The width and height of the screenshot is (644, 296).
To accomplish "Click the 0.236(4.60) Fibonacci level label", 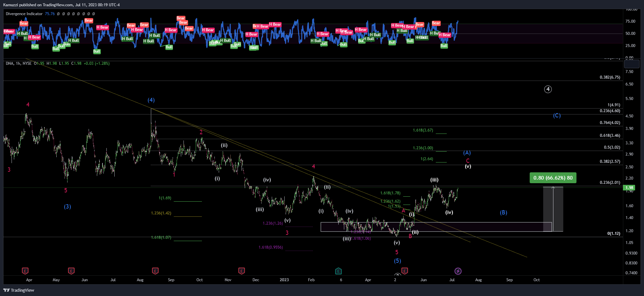I will [x=610, y=111].
